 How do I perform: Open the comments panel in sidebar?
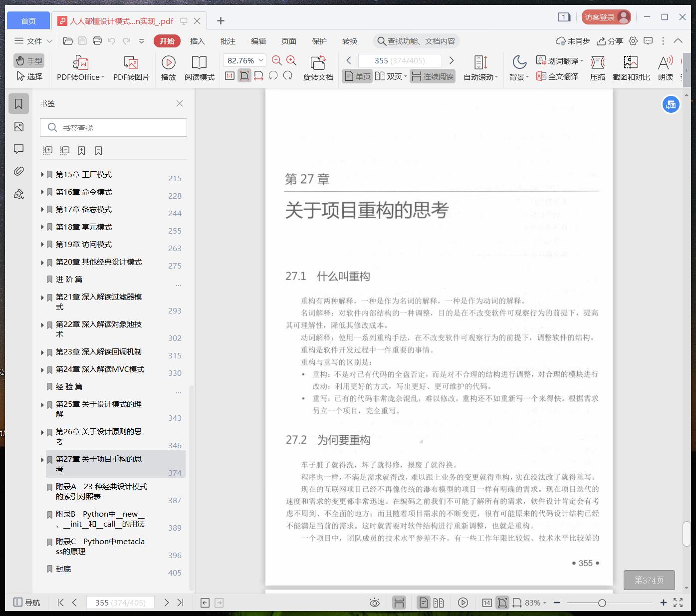click(19, 149)
